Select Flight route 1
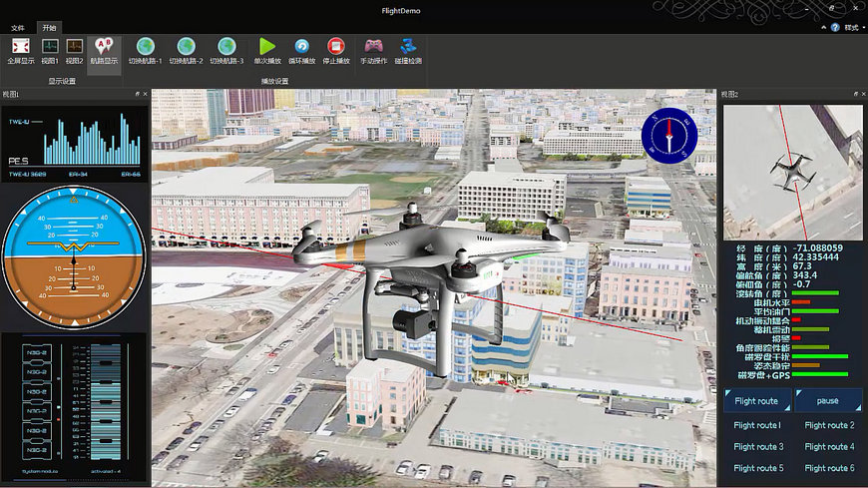The height and width of the screenshot is (488, 868). [756, 425]
